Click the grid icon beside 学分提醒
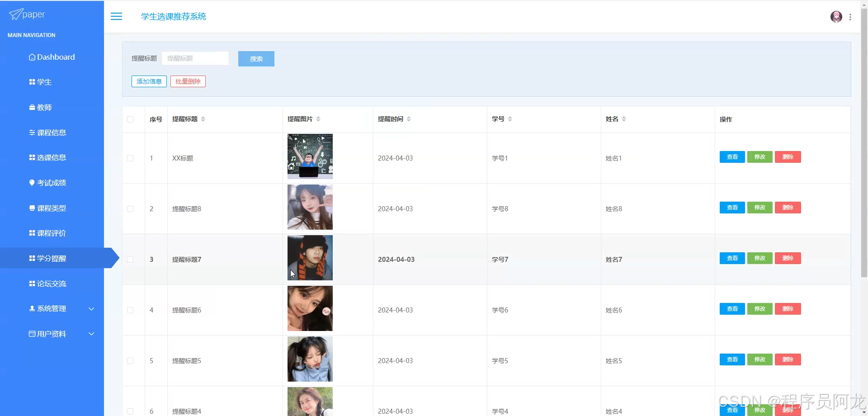This screenshot has height=416, width=868. 32,258
